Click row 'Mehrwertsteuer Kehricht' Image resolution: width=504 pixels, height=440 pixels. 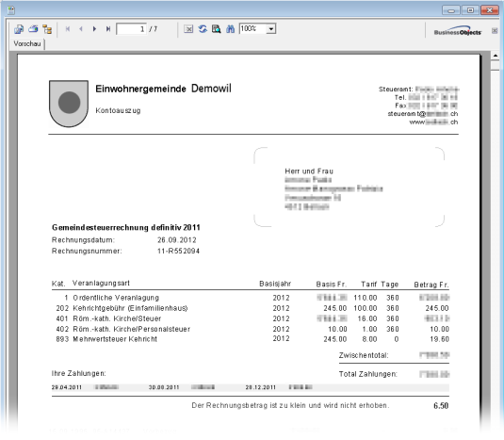coord(251,339)
